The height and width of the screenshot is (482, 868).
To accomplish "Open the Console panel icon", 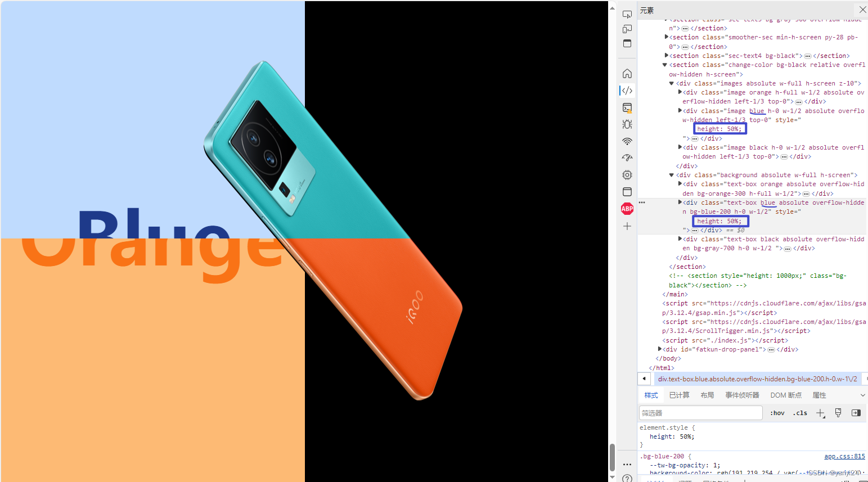I will (x=627, y=107).
